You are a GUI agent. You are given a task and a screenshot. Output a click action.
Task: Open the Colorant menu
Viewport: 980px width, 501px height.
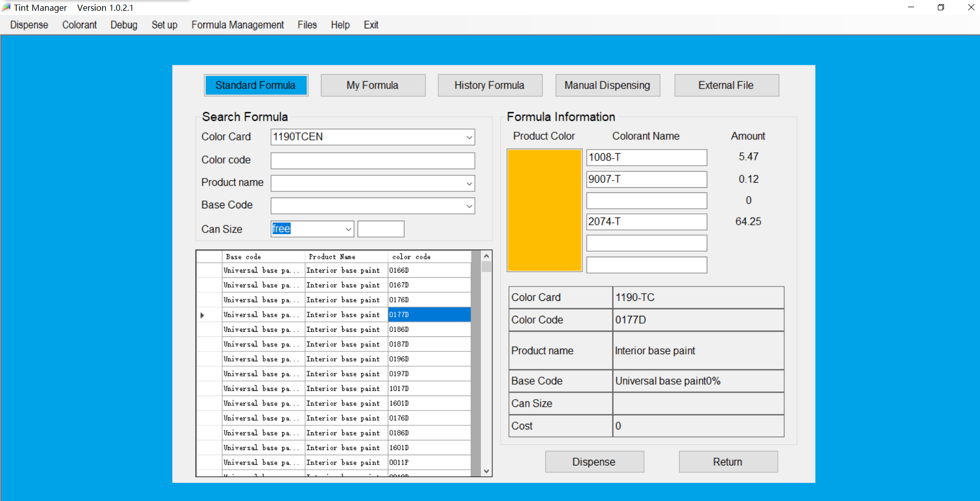point(79,25)
